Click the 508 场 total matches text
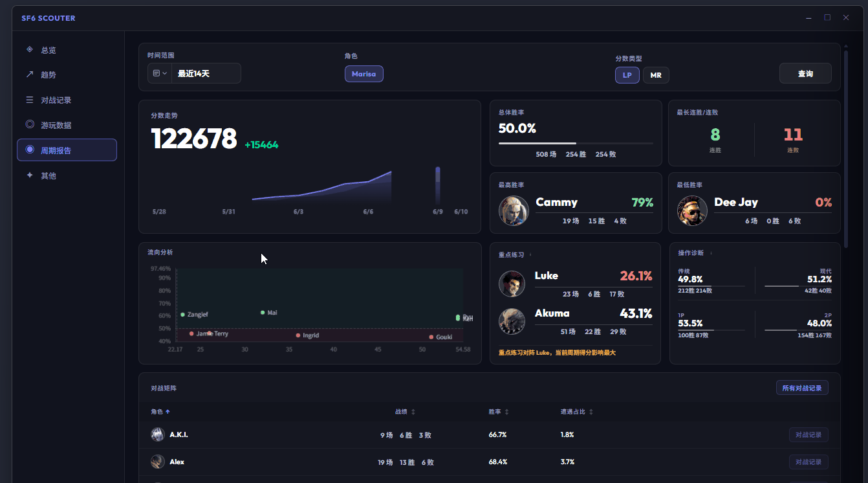868x483 pixels. point(546,155)
